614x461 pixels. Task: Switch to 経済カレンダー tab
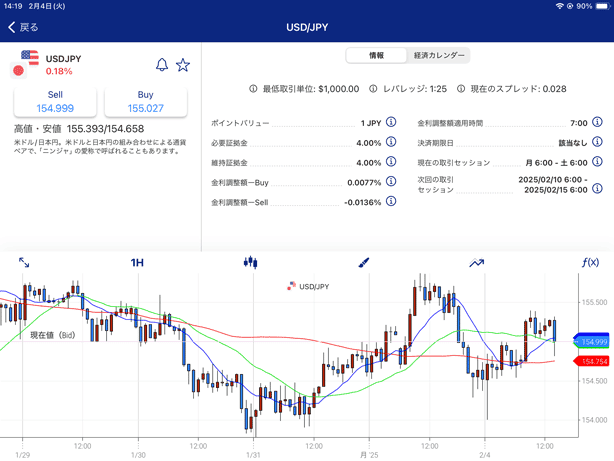pos(437,56)
